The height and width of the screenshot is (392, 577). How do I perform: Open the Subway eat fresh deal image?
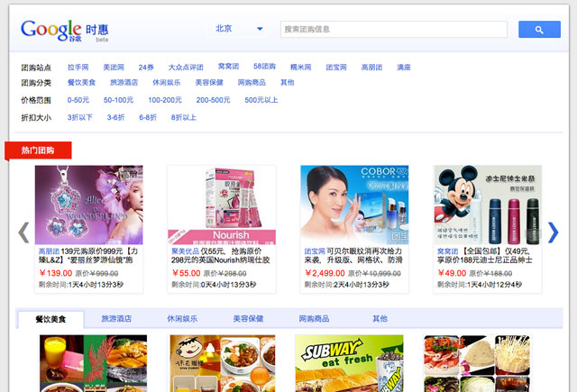pyautogui.click(x=349, y=363)
